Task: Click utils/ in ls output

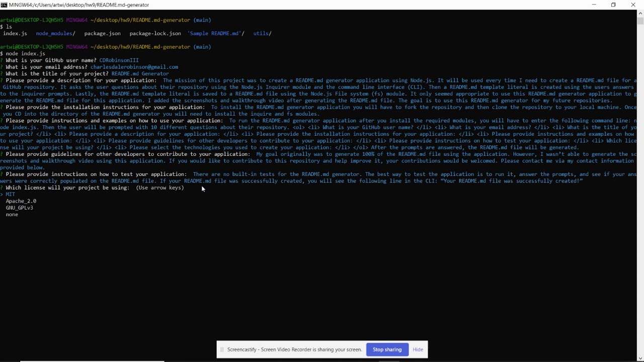Action: pos(262,33)
